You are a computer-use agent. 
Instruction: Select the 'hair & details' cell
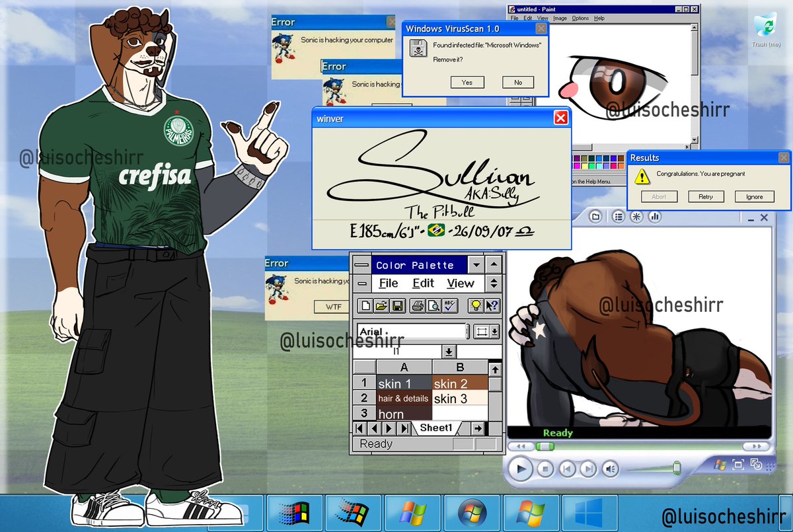pos(404,399)
